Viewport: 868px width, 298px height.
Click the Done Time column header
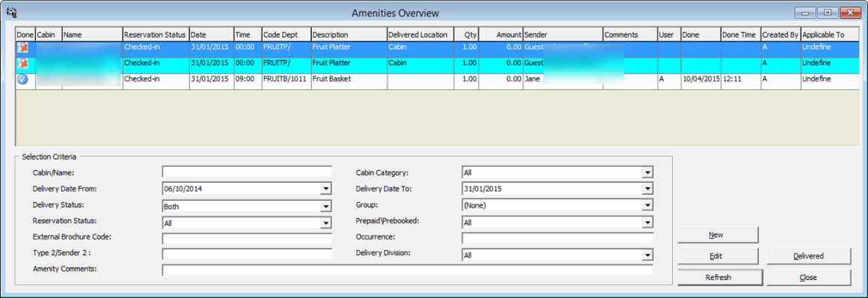741,34
